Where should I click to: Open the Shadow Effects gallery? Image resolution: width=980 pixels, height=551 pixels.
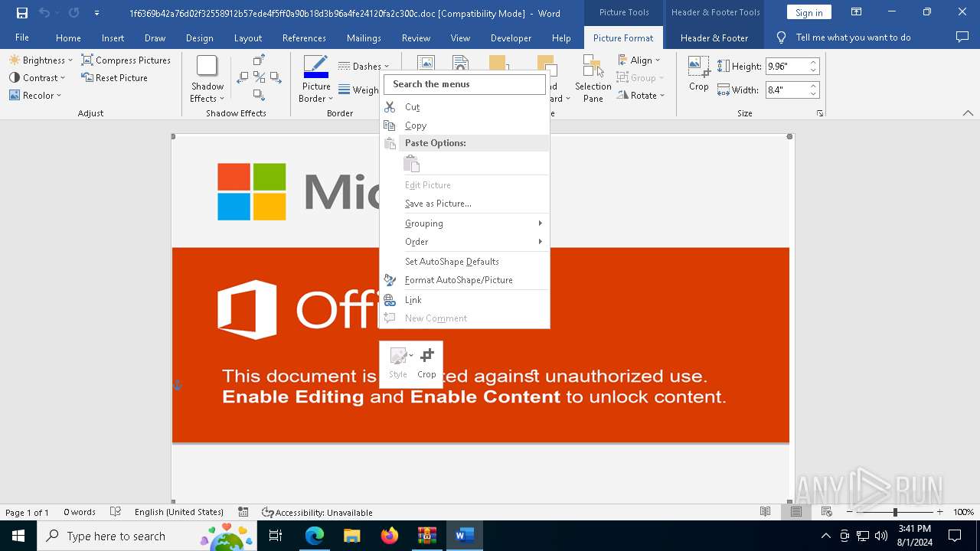click(x=207, y=79)
